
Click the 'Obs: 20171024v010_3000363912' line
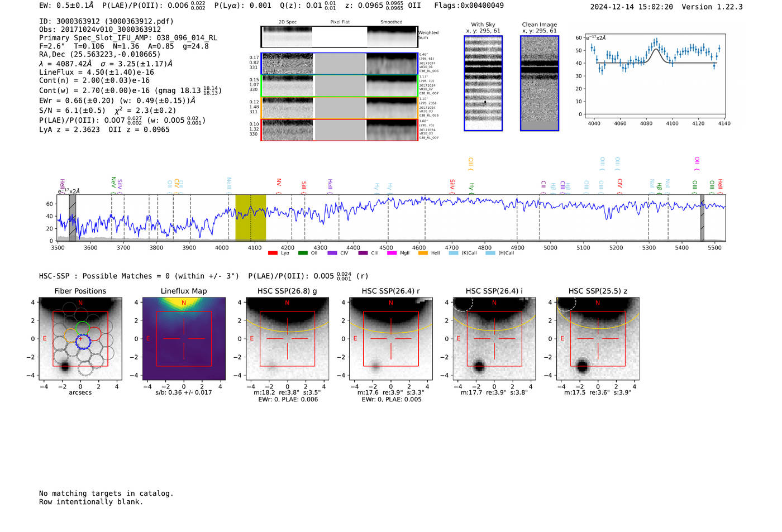pos(100,30)
